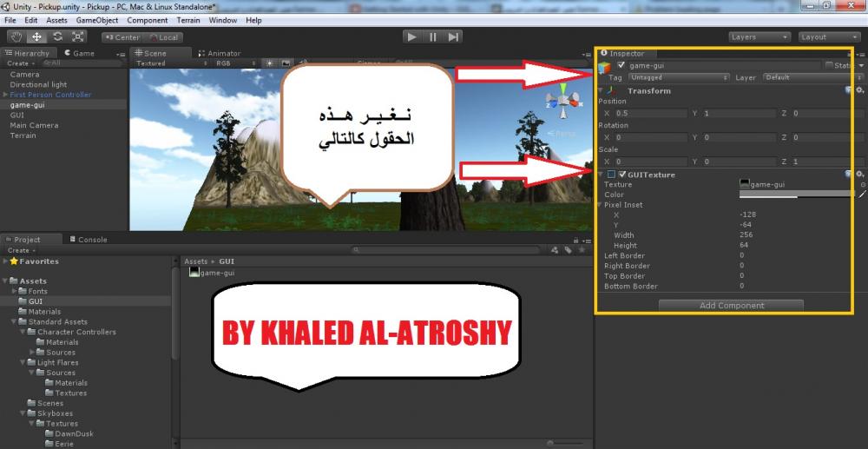The width and height of the screenshot is (868, 449).
Task: Adjust the Project icon size slider
Action: coord(567,443)
